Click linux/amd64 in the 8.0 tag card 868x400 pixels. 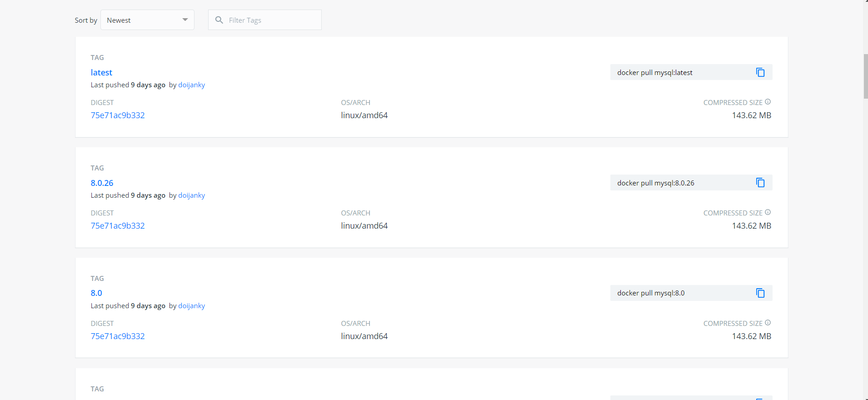pos(364,336)
